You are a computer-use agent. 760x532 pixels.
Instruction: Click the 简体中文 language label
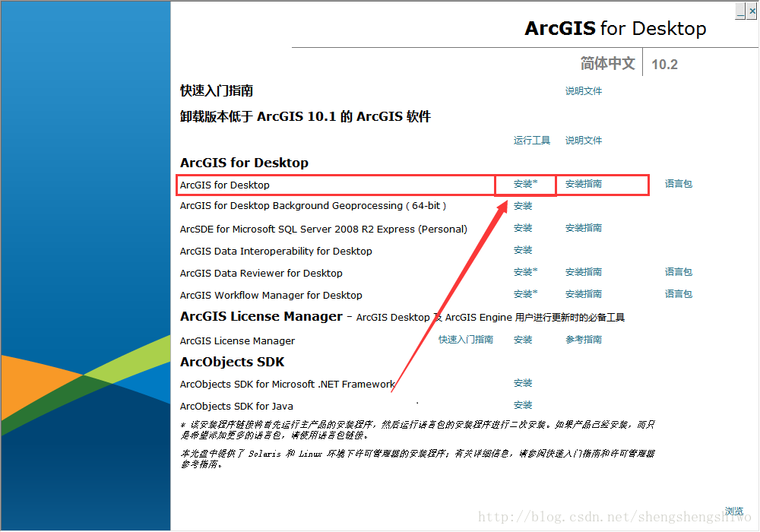tap(608, 64)
